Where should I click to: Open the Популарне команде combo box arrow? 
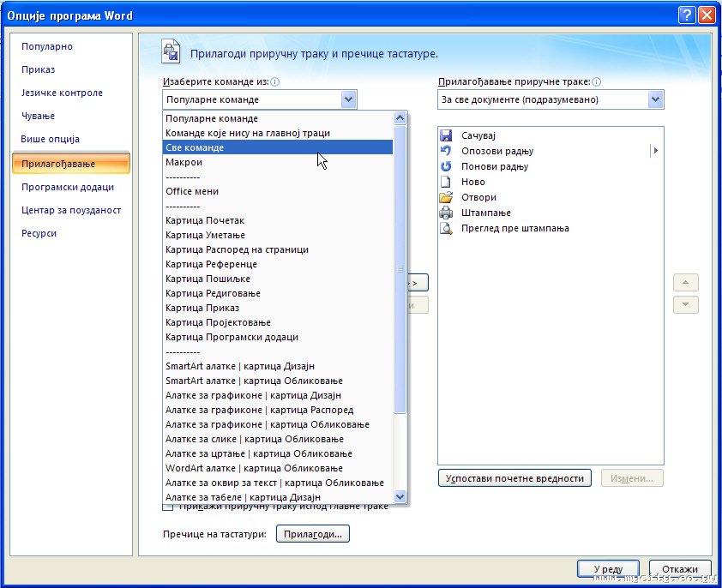pyautogui.click(x=349, y=99)
